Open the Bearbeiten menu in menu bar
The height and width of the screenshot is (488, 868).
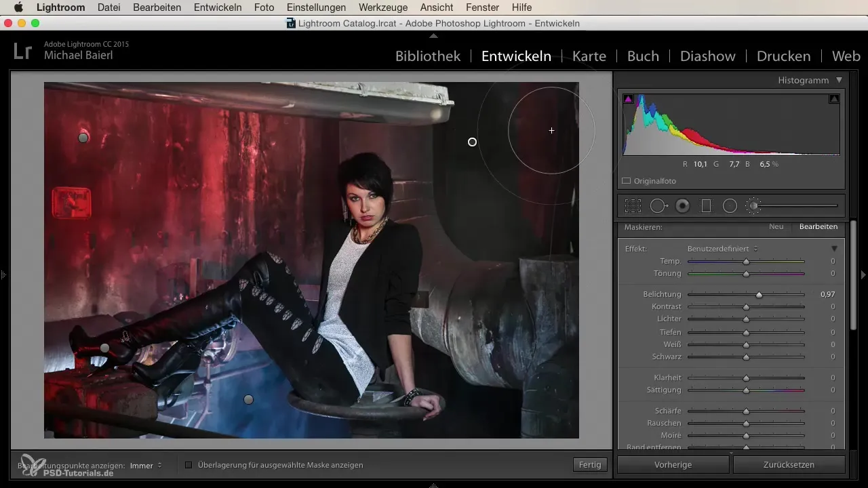[157, 7]
